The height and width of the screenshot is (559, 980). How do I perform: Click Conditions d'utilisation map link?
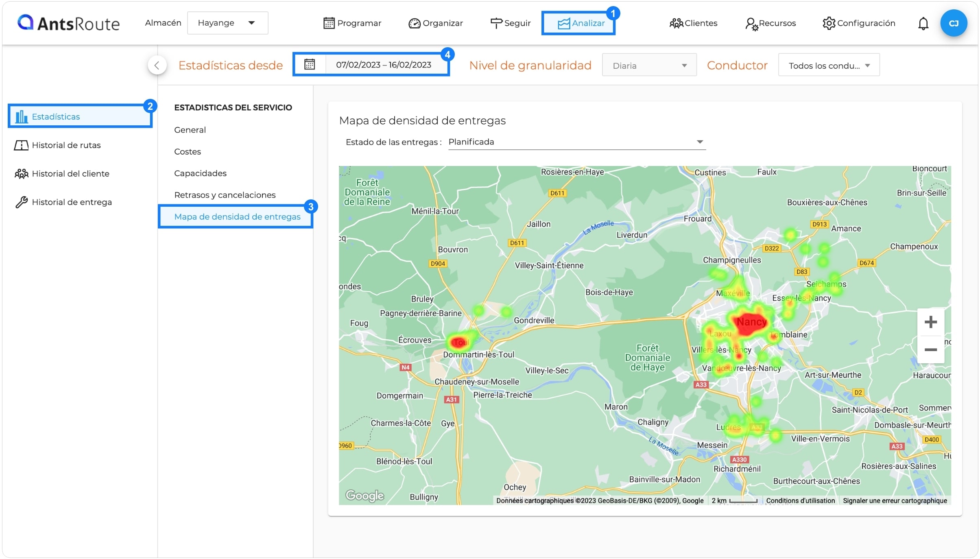(800, 500)
